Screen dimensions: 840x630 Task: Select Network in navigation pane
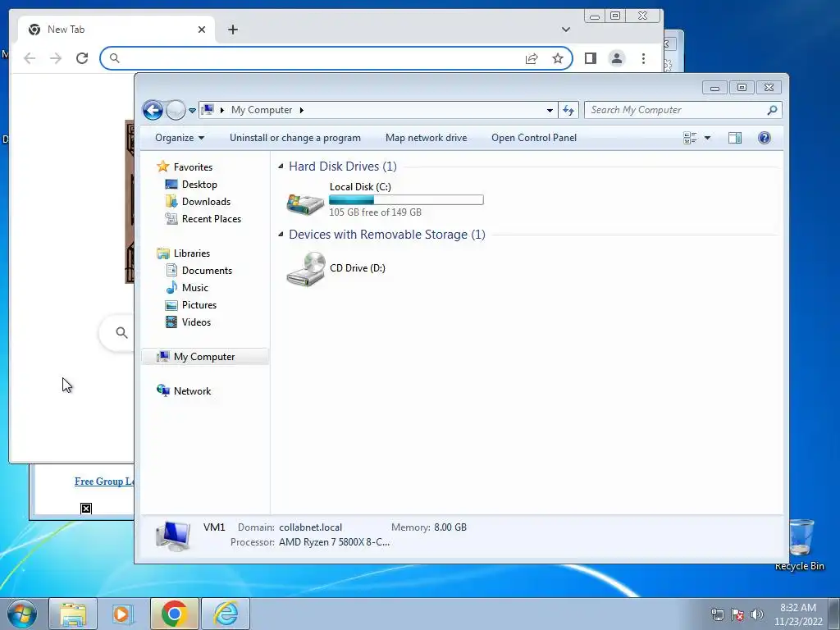click(184, 391)
